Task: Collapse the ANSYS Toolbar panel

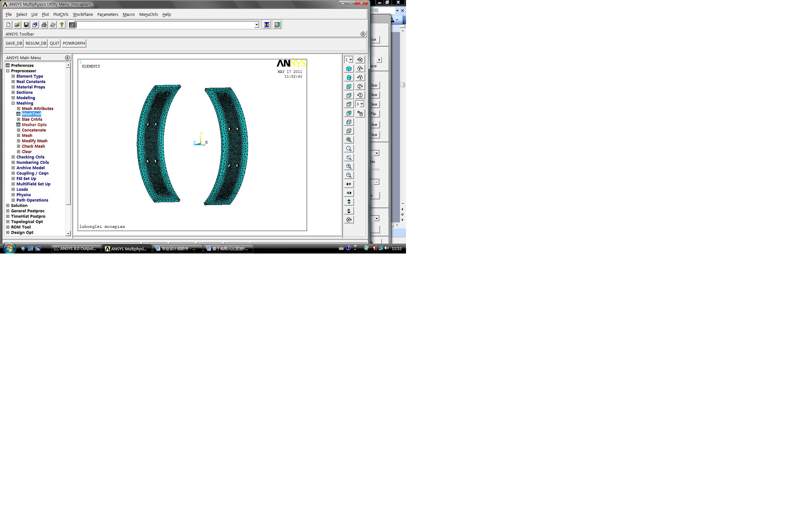Action: click(363, 34)
